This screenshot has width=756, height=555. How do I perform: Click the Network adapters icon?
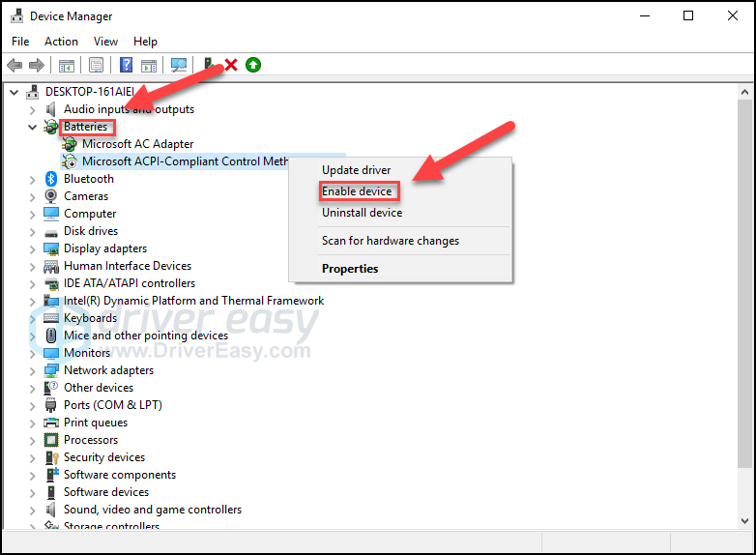click(51, 370)
